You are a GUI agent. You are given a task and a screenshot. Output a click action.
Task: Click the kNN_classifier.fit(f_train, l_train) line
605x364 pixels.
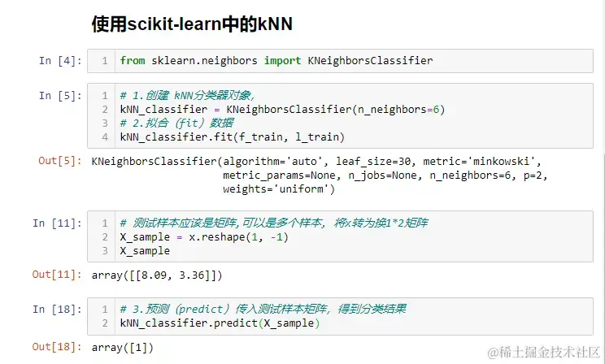(233, 136)
